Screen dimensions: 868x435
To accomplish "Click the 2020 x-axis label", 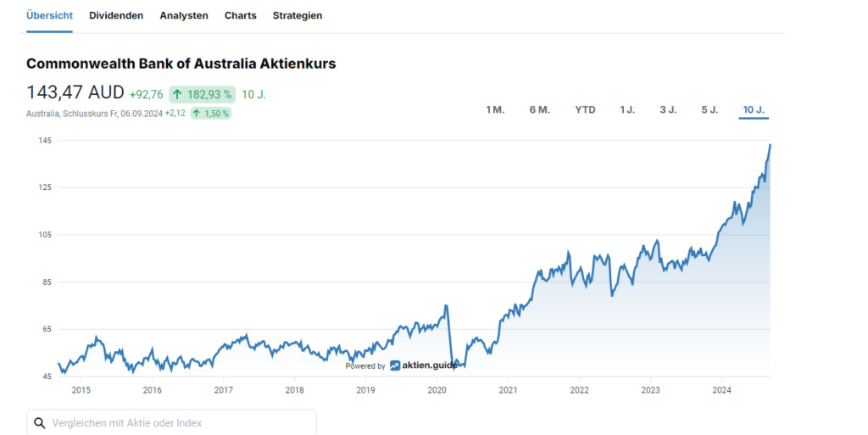I will 437,390.
